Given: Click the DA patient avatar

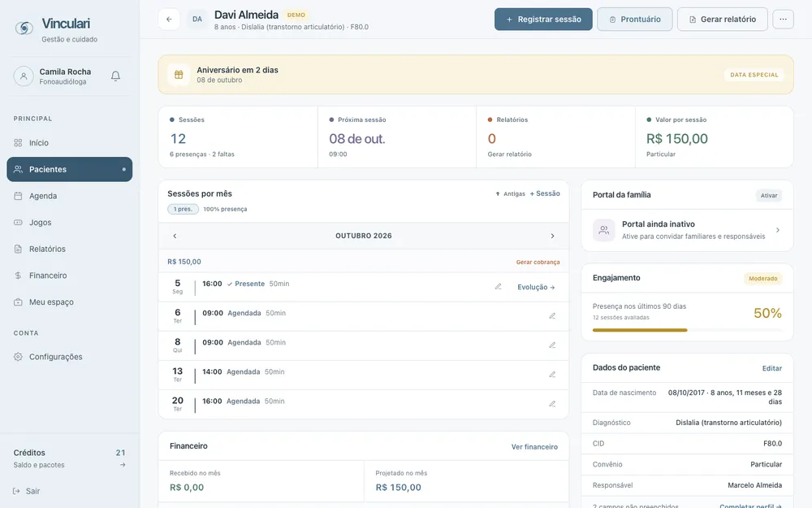Looking at the screenshot, I should click(197, 20).
